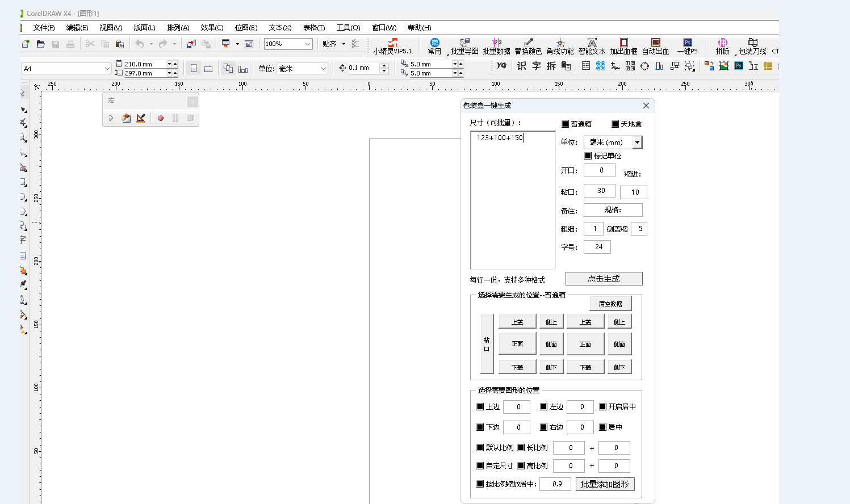Click the 加出血框 bleed frame icon
850x504 pixels.
(623, 47)
